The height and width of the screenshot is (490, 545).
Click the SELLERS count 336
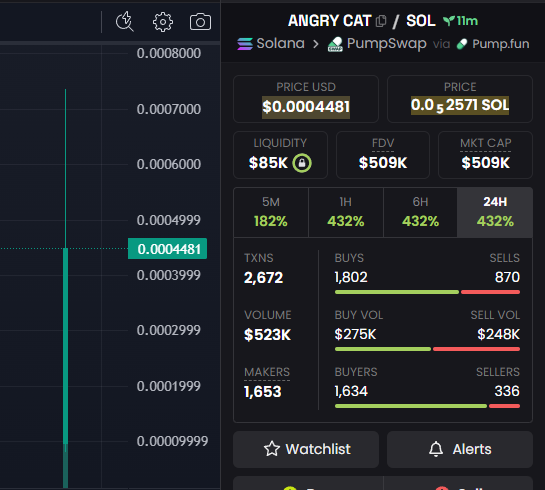pyautogui.click(x=507, y=391)
